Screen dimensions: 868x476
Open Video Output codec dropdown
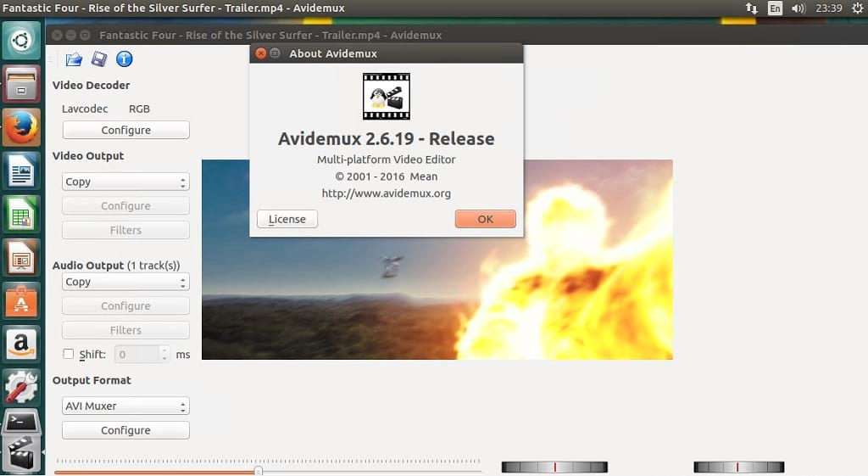pos(125,182)
